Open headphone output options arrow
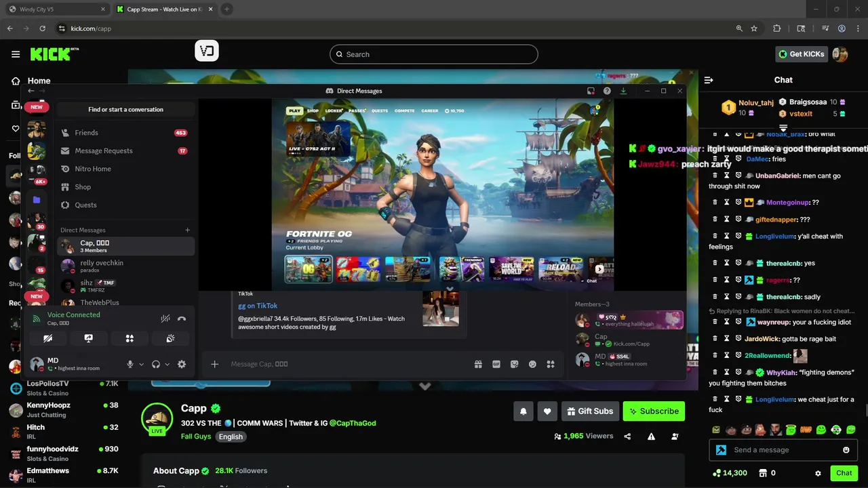868x488 pixels. 167,364
